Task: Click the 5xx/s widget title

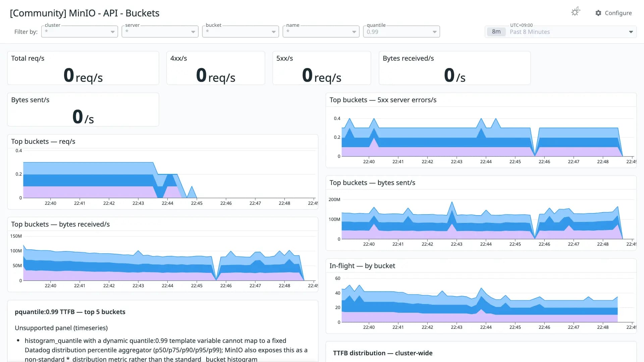Action: pos(285,58)
